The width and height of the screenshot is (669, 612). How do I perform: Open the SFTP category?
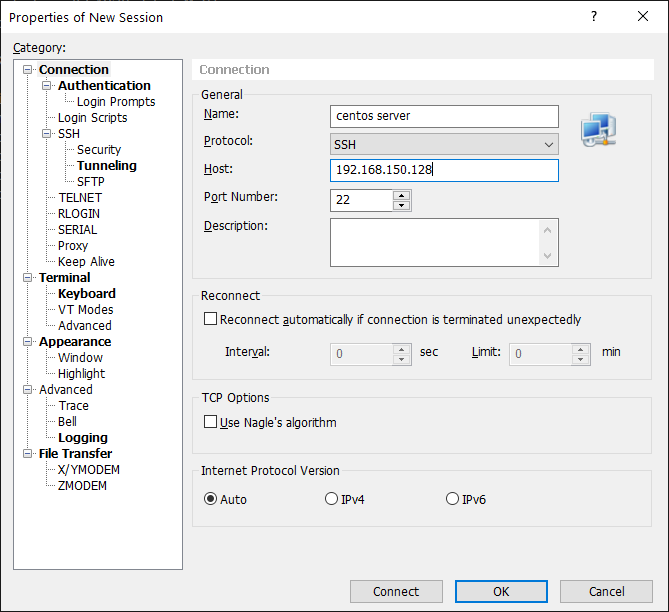91,181
